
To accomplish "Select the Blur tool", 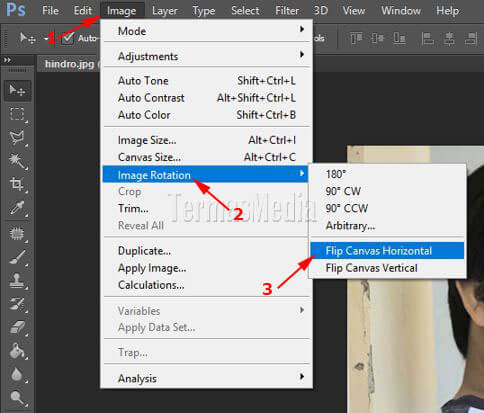I will pyautogui.click(x=17, y=374).
